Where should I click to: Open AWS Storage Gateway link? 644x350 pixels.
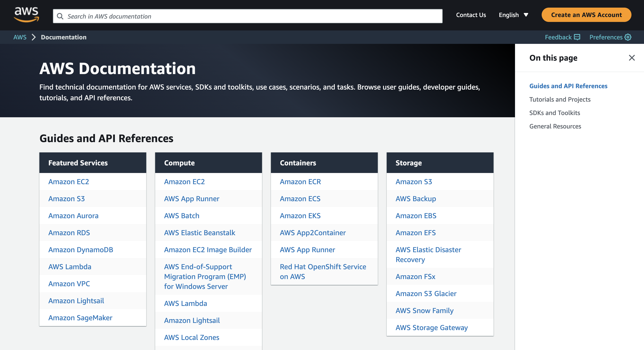tap(431, 328)
